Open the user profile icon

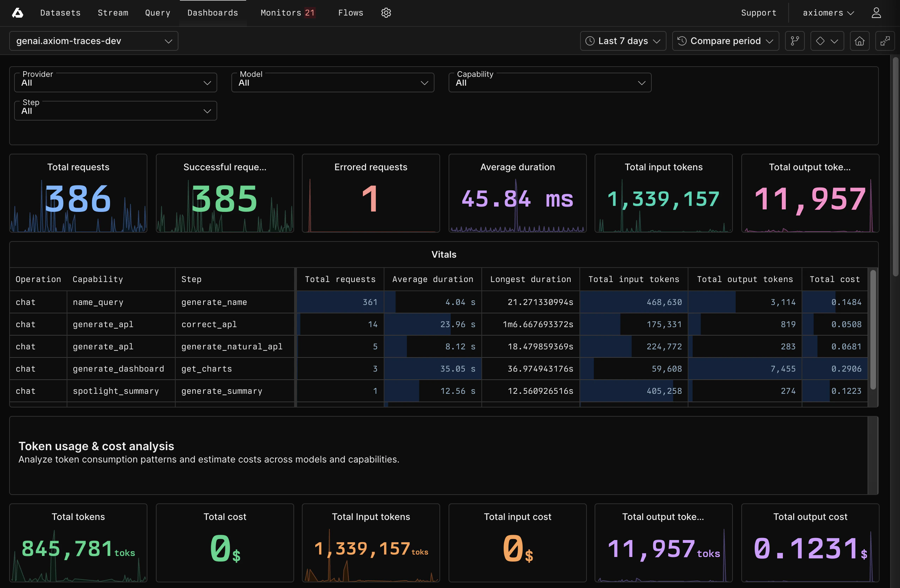click(x=876, y=13)
